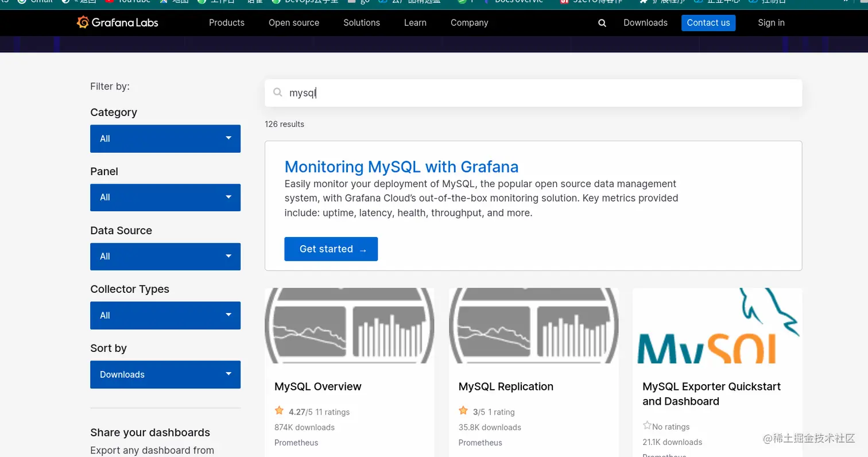Open the Learn menu

[415, 23]
